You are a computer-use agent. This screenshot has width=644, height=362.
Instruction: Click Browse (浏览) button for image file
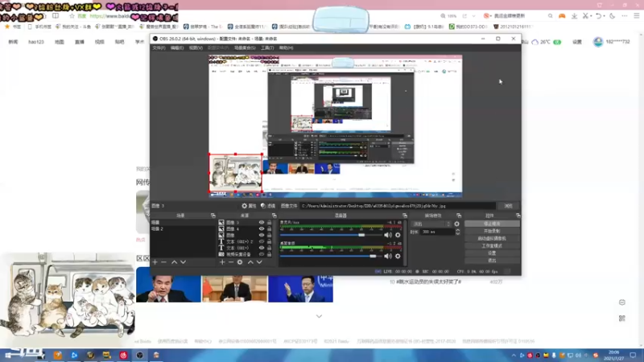pos(509,206)
